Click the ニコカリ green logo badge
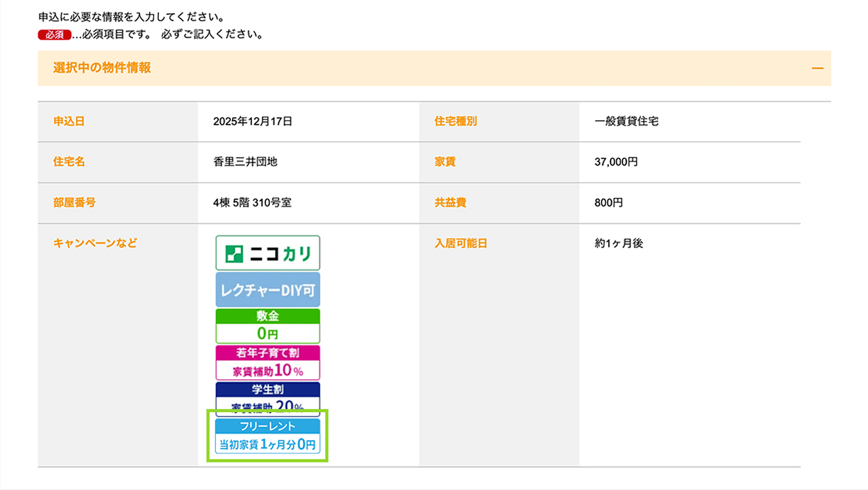The image size is (868, 490). pyautogui.click(x=267, y=252)
